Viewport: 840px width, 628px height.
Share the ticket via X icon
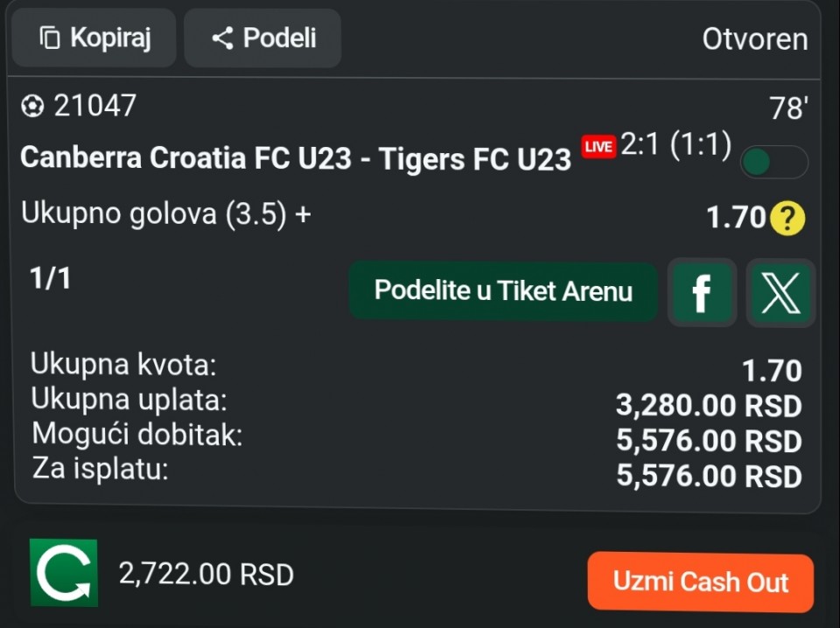pos(780,292)
